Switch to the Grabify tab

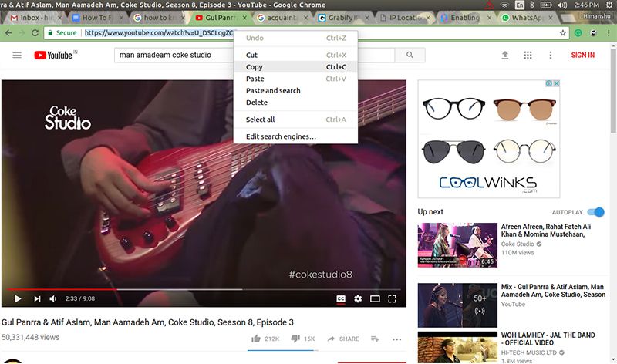click(x=342, y=18)
